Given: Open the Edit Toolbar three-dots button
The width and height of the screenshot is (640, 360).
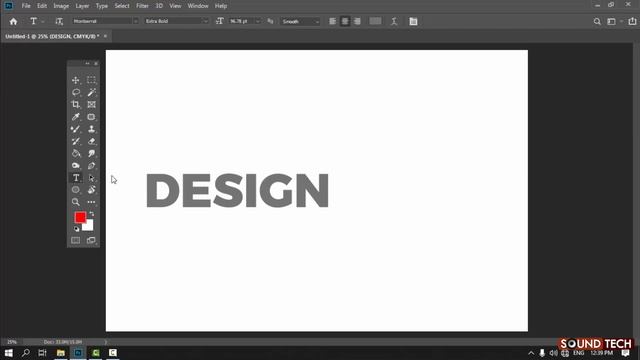Looking at the screenshot, I should (x=91, y=202).
